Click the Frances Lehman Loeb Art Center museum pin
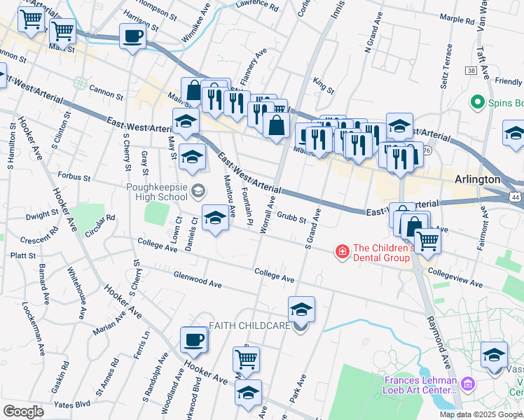This screenshot has height=420, width=524. (468, 384)
